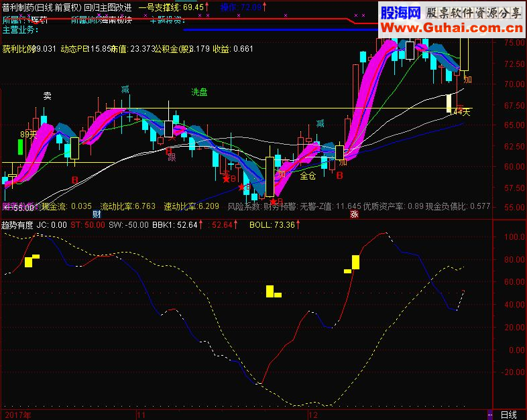This screenshot has height=420, width=527.
Task: Click the white 卖 signal label
Action: coord(48,96)
